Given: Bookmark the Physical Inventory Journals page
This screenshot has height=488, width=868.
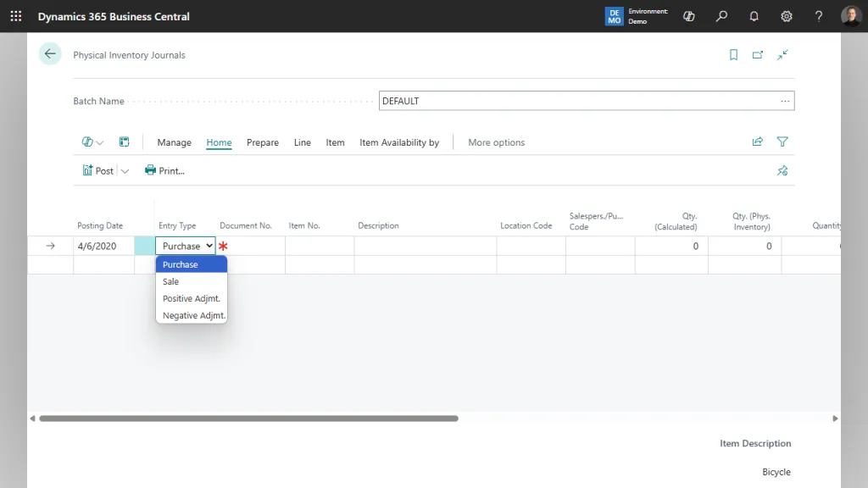Looking at the screenshot, I should point(733,54).
